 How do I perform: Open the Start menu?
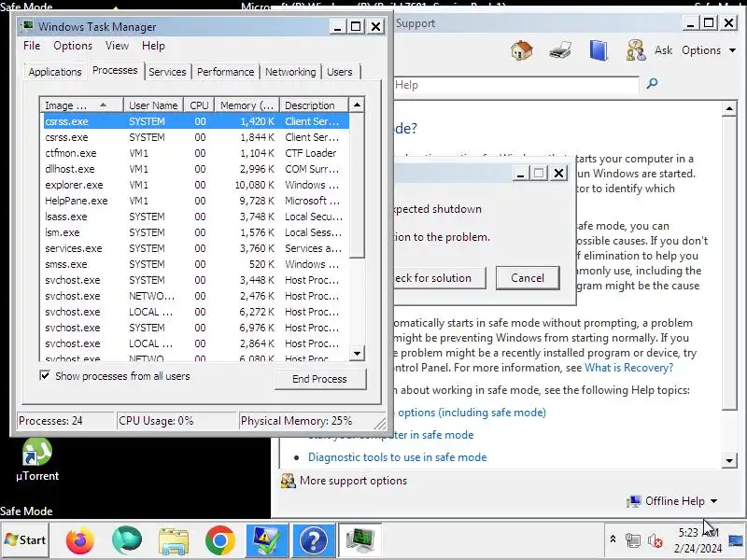click(x=25, y=540)
